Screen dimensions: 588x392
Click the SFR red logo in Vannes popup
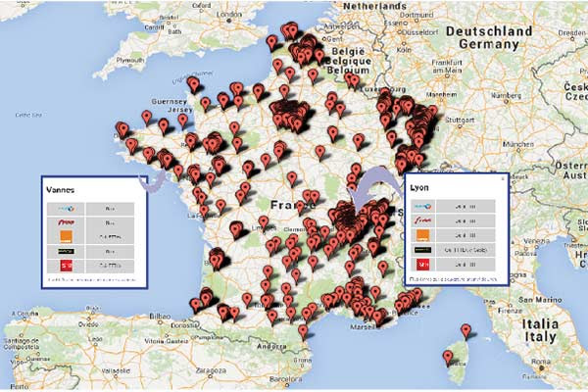point(67,266)
